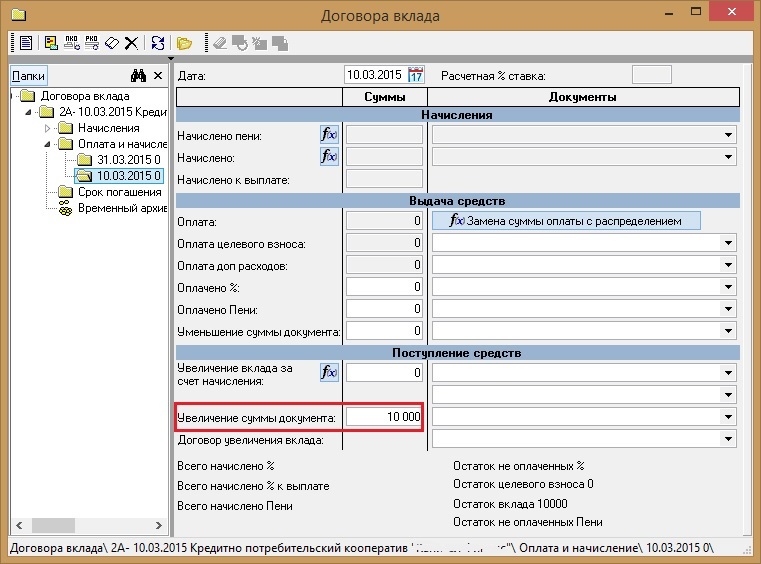Open the Увеличение вклада document dropdown
This screenshot has height=564, width=761.
pos(728,373)
